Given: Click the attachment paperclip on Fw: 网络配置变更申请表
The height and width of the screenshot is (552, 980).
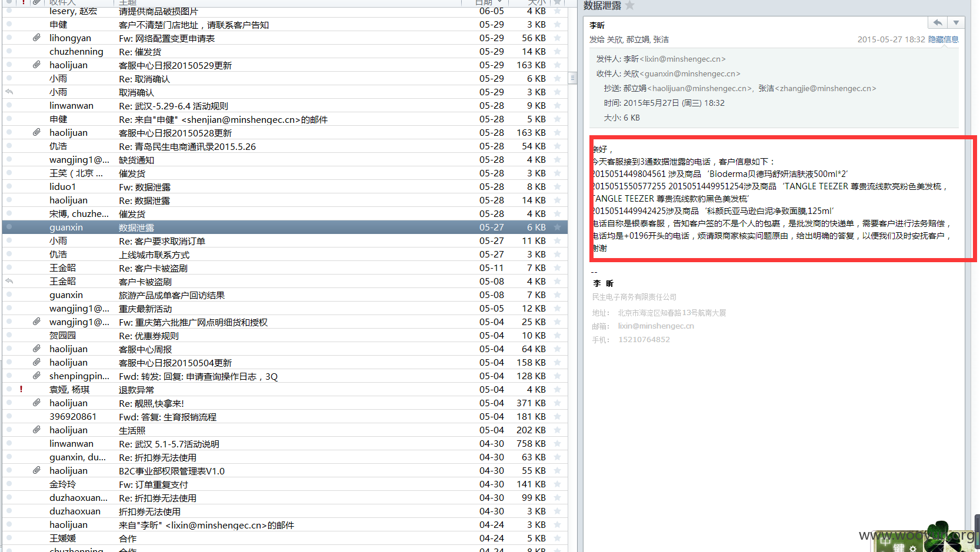Looking at the screenshot, I should click(36, 38).
